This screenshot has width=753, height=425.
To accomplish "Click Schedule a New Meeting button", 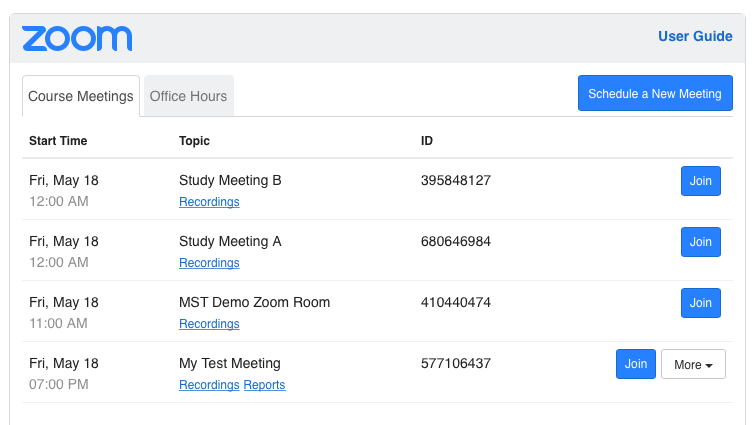I will [x=654, y=94].
